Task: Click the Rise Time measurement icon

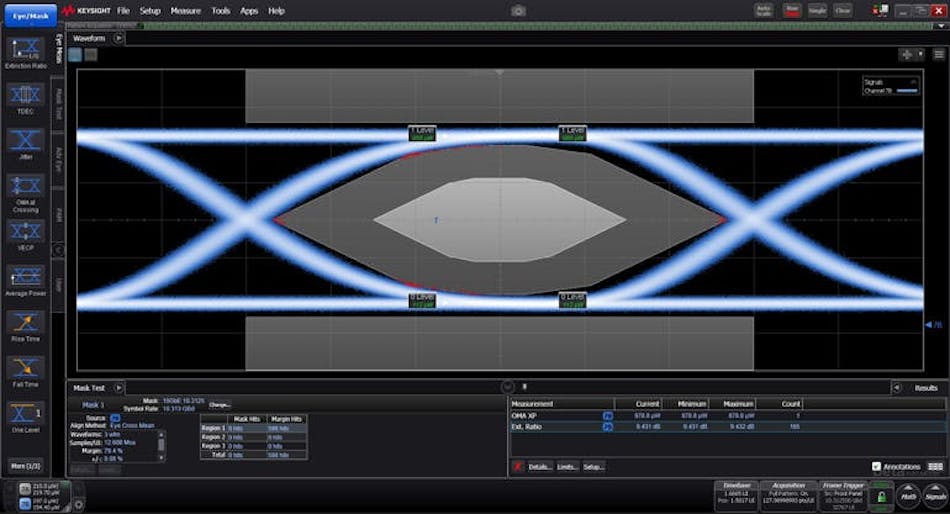Action: (25, 324)
